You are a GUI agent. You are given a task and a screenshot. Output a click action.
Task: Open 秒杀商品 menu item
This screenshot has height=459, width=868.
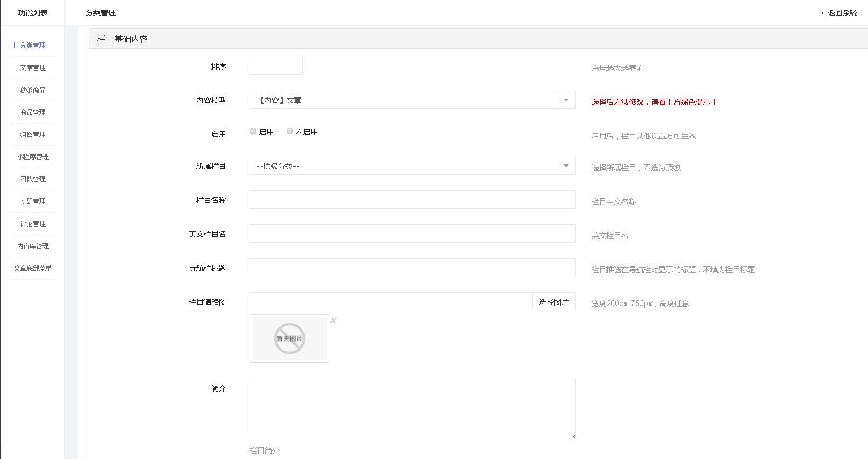pyautogui.click(x=33, y=90)
